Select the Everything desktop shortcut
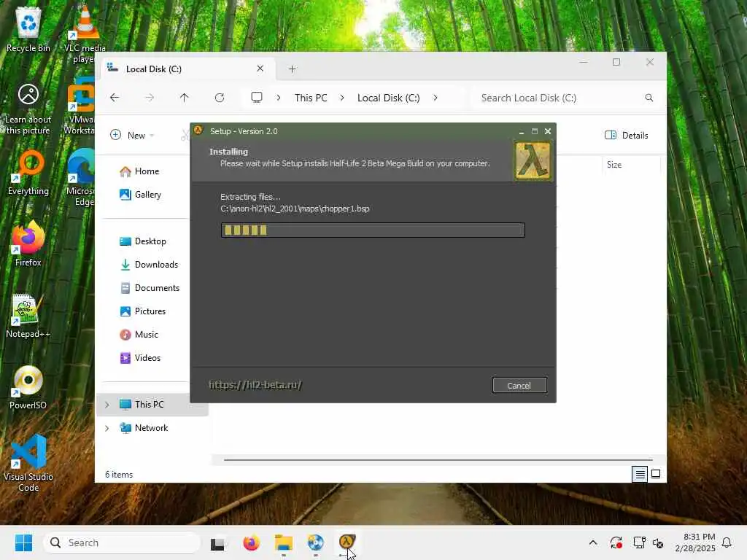 pyautogui.click(x=28, y=172)
